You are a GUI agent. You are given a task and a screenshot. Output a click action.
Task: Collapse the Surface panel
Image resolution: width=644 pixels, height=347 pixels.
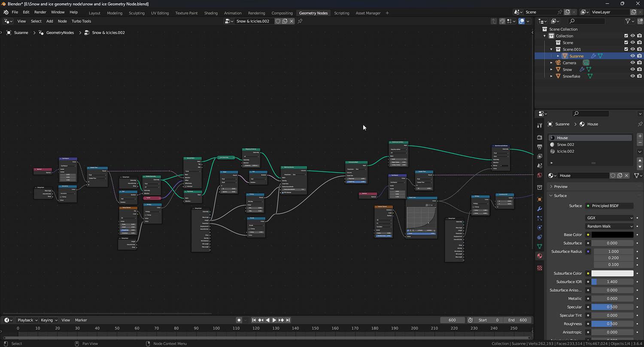coord(551,196)
